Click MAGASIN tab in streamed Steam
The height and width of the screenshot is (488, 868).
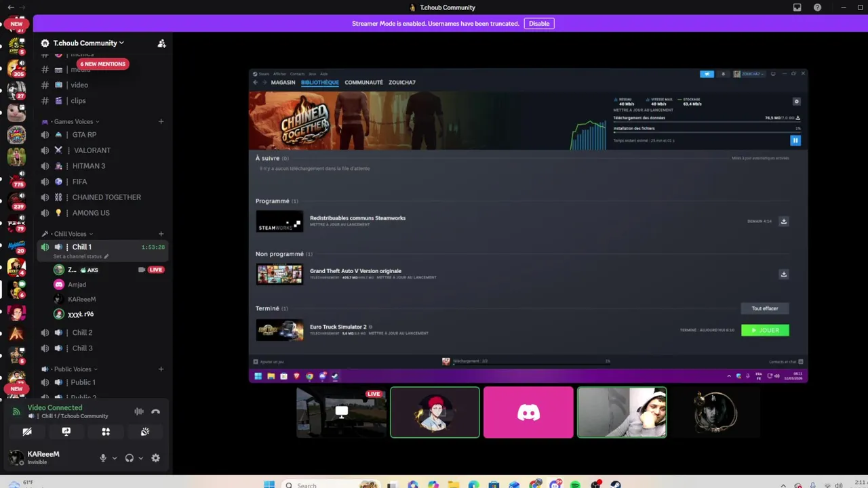coord(283,83)
